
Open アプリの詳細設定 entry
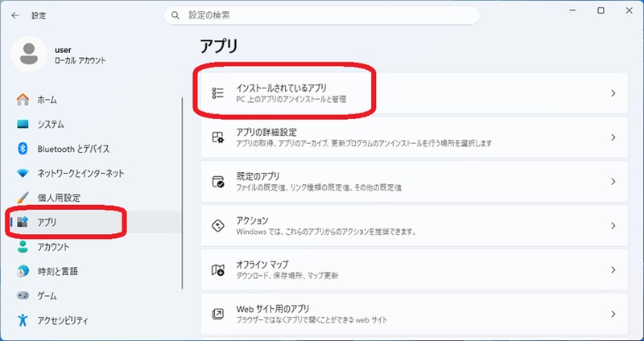tap(414, 138)
